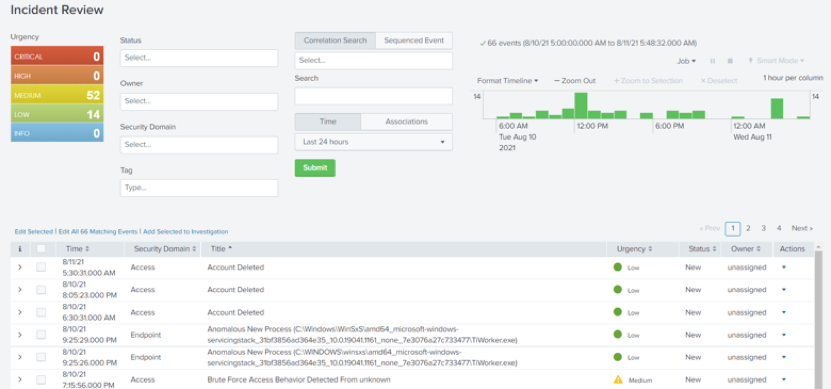Image resolution: width=831 pixels, height=389 pixels.
Task: Filter by High urgency orange tile
Action: (x=57, y=76)
